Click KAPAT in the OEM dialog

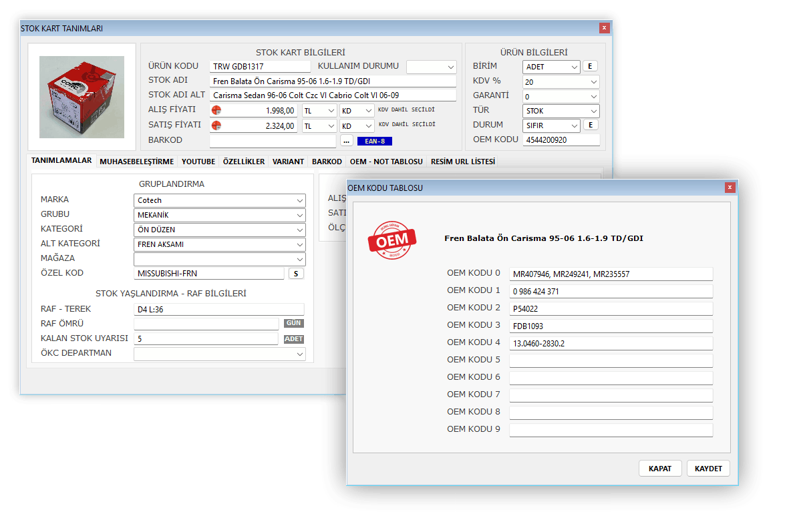coord(660,469)
